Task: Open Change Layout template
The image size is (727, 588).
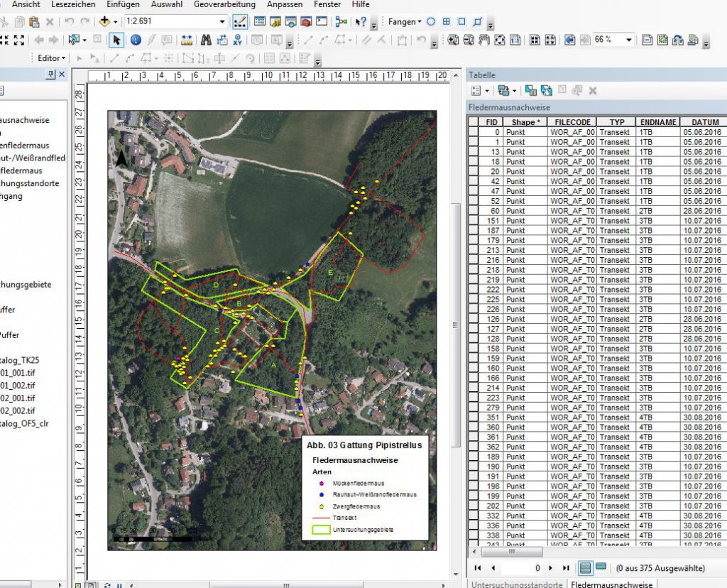Action: point(678,40)
